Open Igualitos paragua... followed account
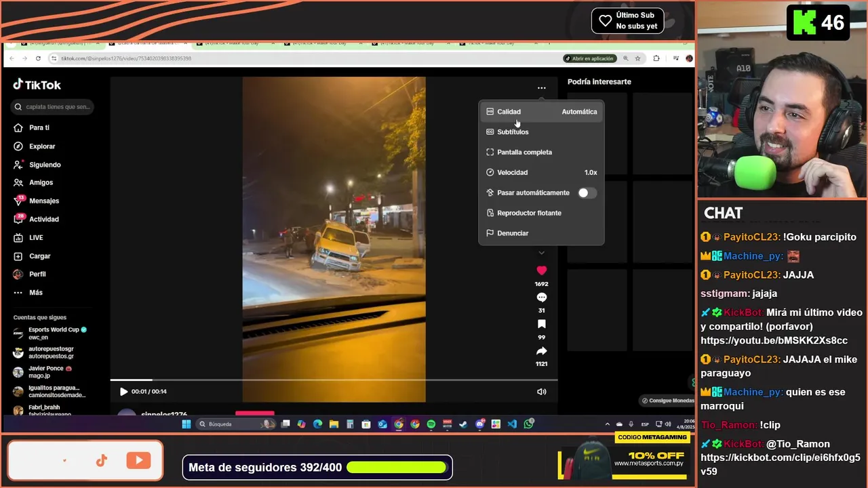The image size is (868, 488). pyautogui.click(x=50, y=391)
